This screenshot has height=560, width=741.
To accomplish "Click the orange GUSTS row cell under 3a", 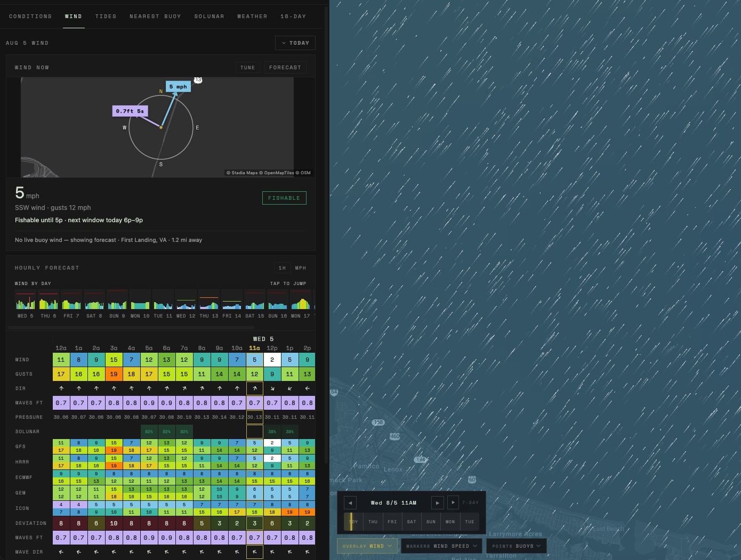I will point(114,374).
